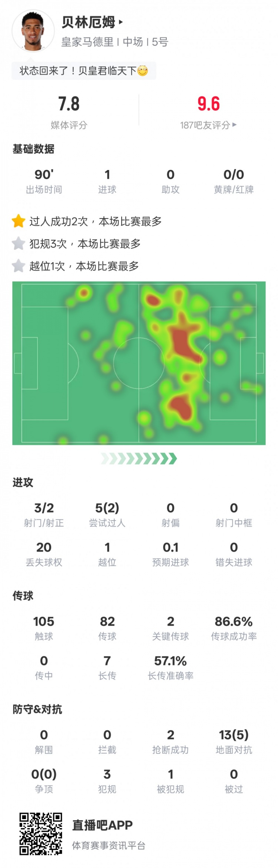The height and width of the screenshot is (868, 278).
Task: Click the 7.8 media rating score
Action: click(69, 104)
